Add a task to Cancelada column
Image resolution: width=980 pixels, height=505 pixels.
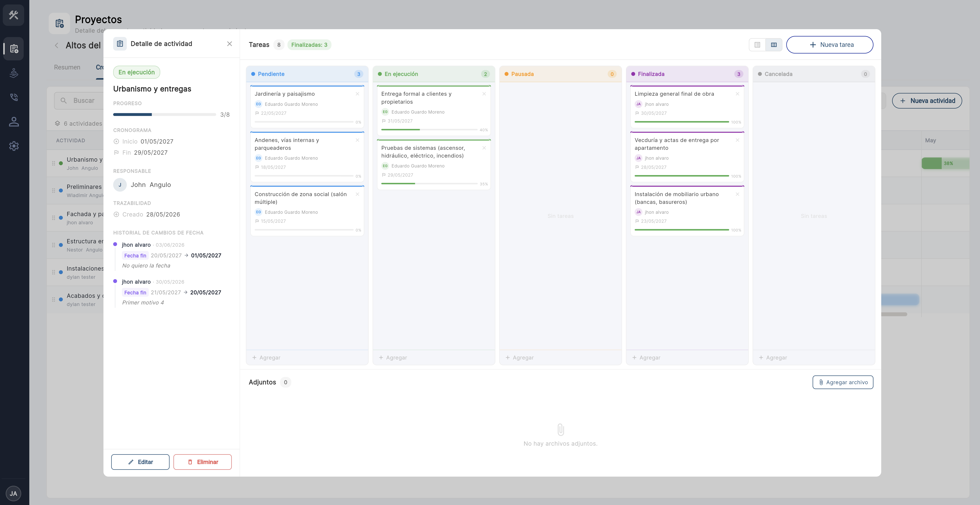[814, 358]
